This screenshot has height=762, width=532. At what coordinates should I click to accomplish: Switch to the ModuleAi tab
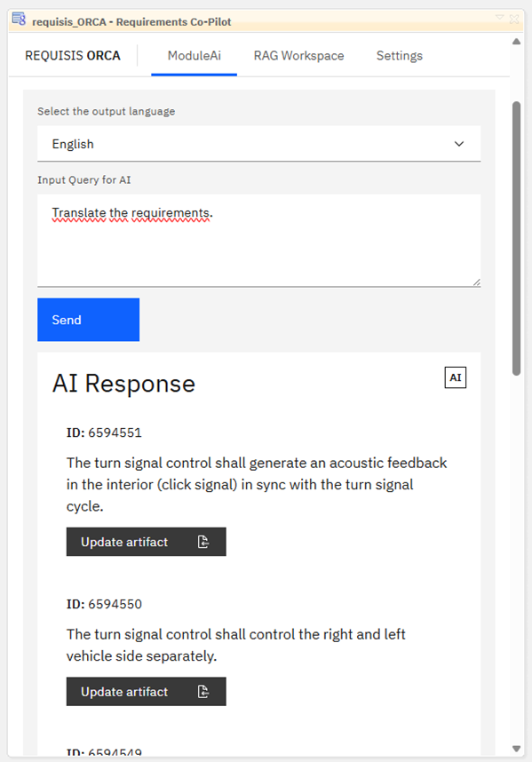tap(195, 56)
